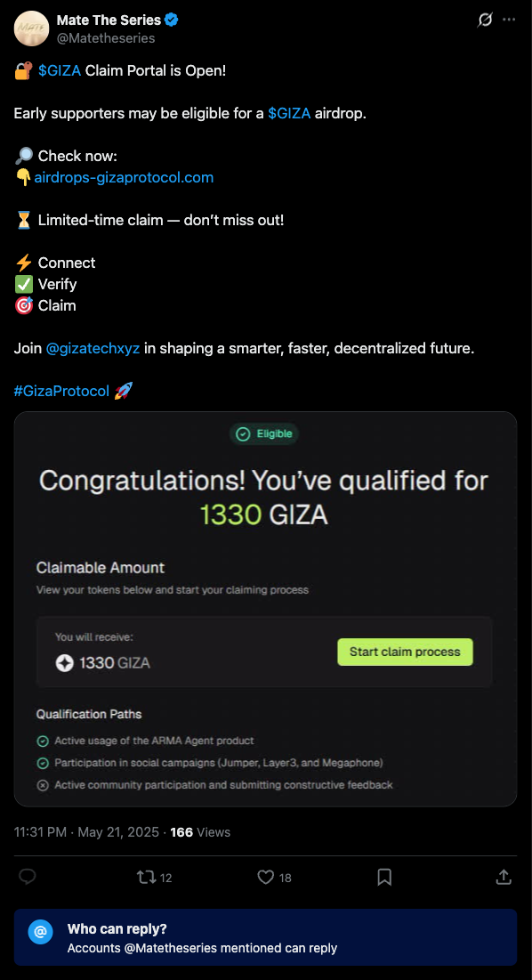Viewport: 532px width, 980px height.
Task: Click the Who can reply @ icon
Action: [x=40, y=932]
